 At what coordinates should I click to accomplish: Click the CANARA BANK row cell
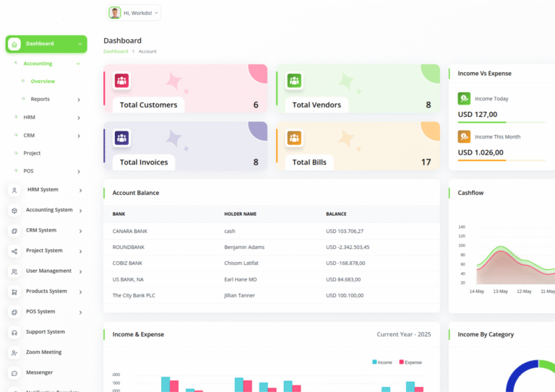(130, 231)
